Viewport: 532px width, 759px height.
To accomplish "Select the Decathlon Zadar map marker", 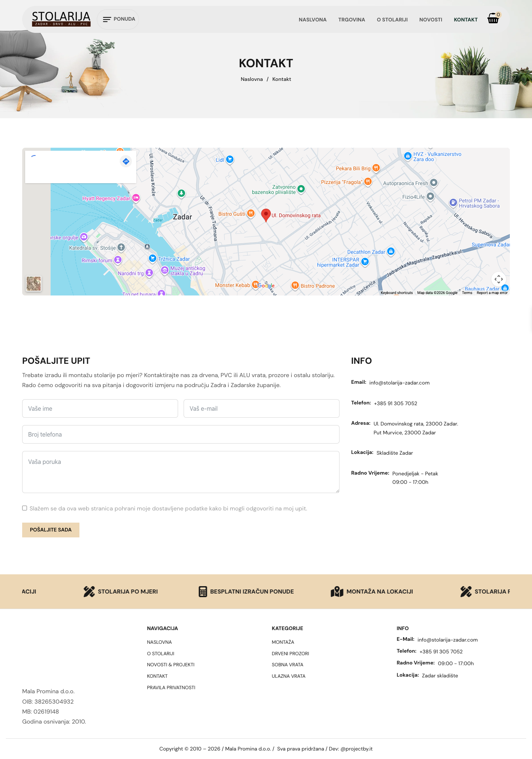I will [x=391, y=252].
